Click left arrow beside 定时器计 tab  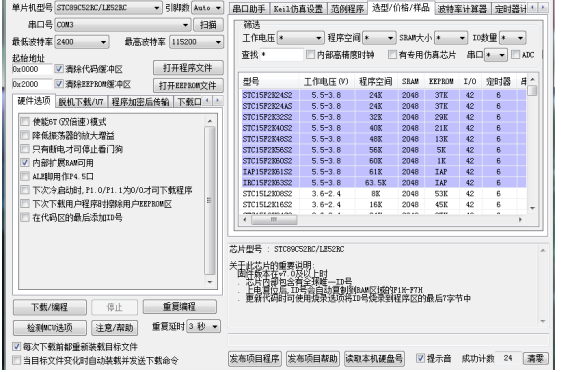(x=533, y=7)
